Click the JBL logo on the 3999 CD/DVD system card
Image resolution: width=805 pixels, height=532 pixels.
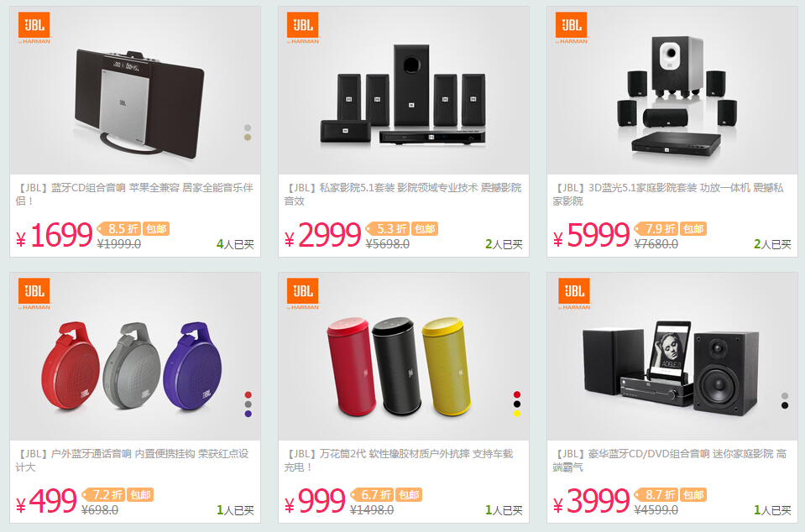pyautogui.click(x=574, y=294)
